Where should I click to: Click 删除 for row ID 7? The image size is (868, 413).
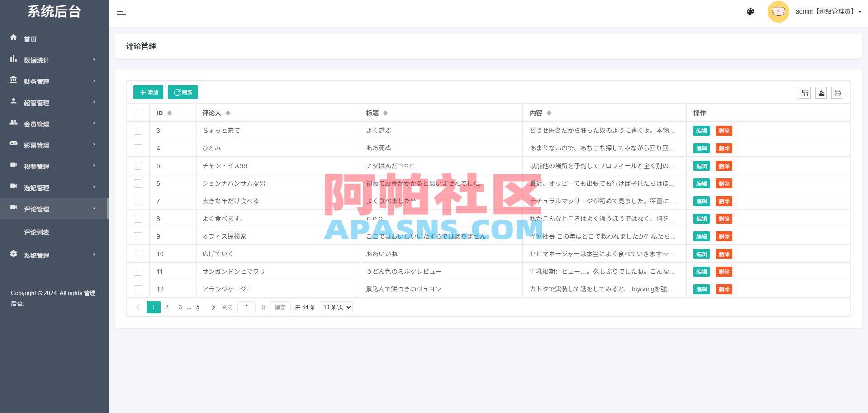click(724, 201)
